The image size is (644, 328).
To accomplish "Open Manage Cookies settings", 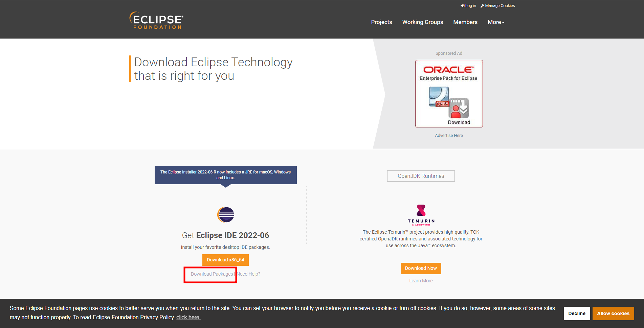I will click(x=497, y=6).
